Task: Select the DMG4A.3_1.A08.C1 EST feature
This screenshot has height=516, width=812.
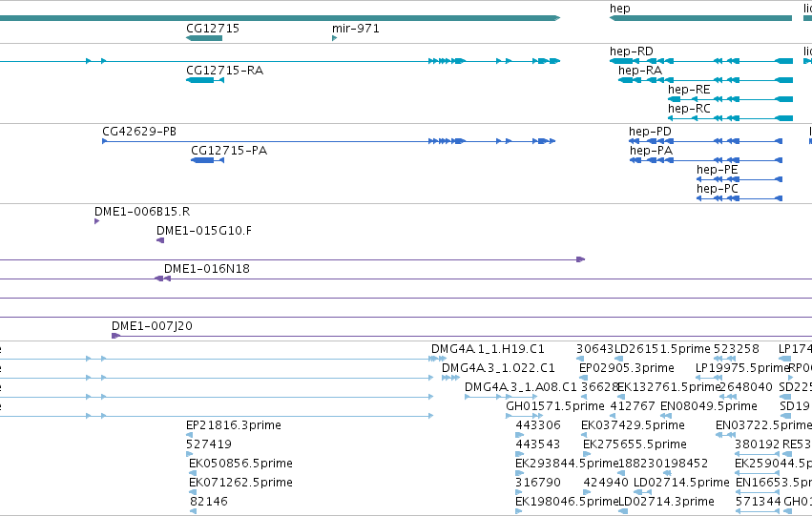Action: (501, 397)
